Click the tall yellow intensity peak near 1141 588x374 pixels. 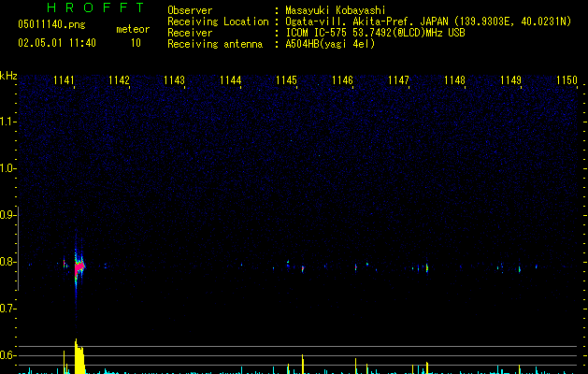pyautogui.click(x=79, y=356)
